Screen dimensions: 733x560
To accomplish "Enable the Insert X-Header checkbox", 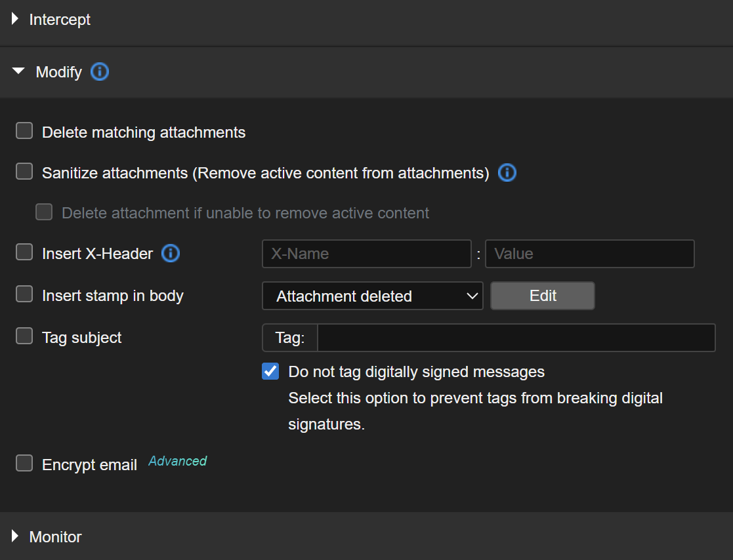I will pyautogui.click(x=24, y=252).
